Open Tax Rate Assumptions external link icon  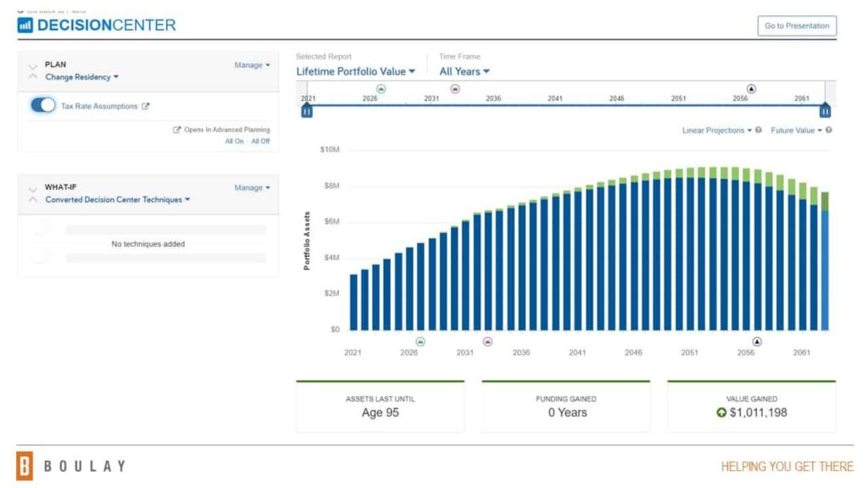pyautogui.click(x=145, y=106)
